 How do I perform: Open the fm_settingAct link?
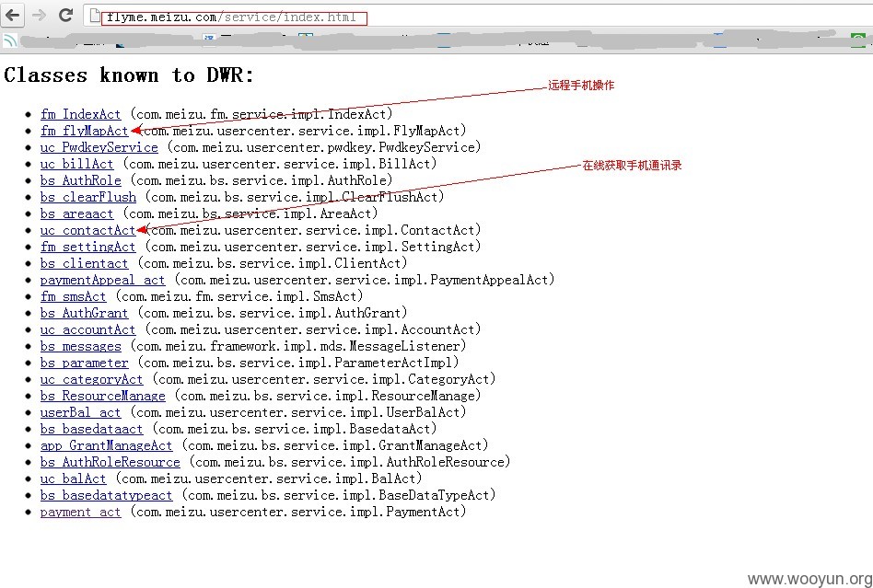coord(88,247)
